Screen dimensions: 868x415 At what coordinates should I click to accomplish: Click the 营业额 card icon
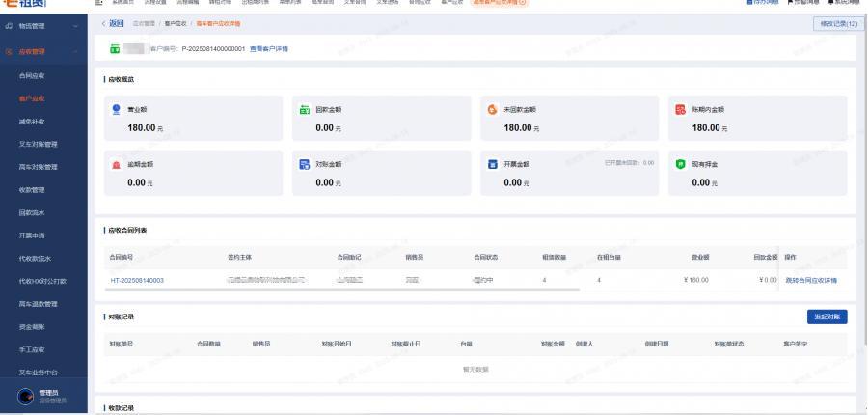tap(117, 109)
